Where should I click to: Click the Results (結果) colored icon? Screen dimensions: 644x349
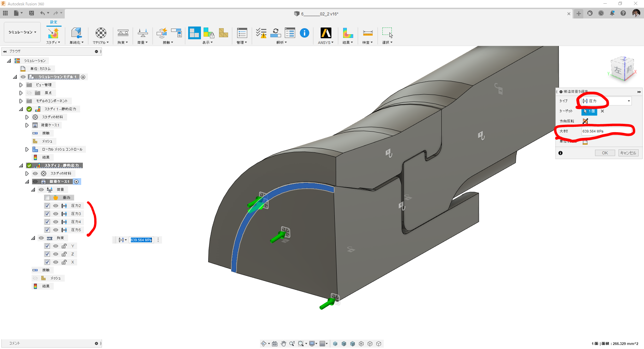(x=348, y=33)
